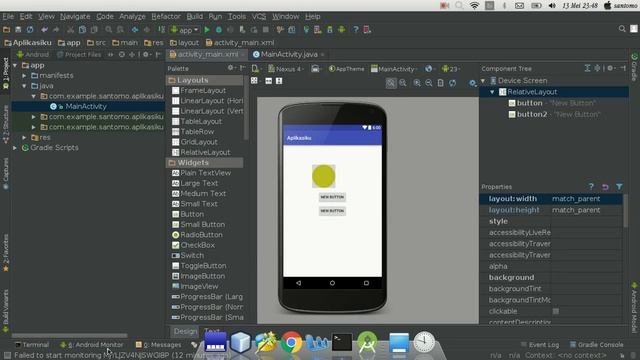640x360 pixels.
Task: Click Zoom Out in design toolbar
Action: (x=429, y=83)
